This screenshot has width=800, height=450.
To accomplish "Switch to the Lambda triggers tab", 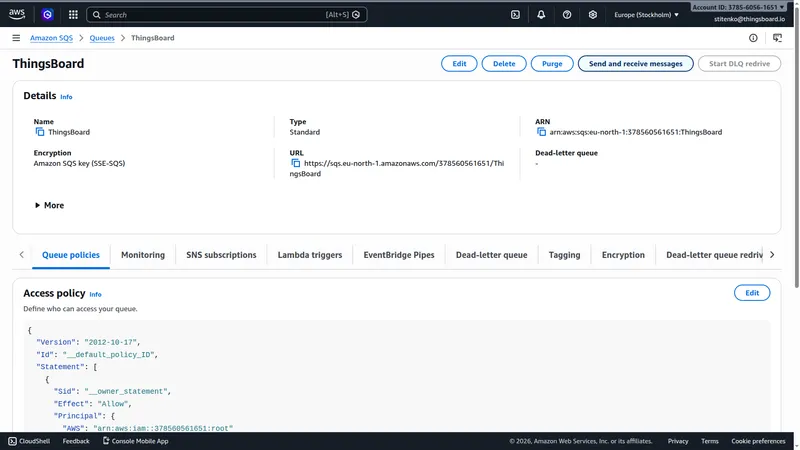I will pos(310,255).
